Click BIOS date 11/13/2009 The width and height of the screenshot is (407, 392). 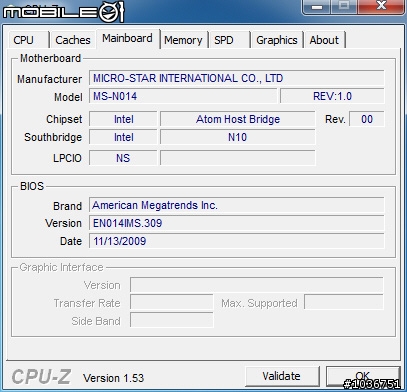pos(236,241)
